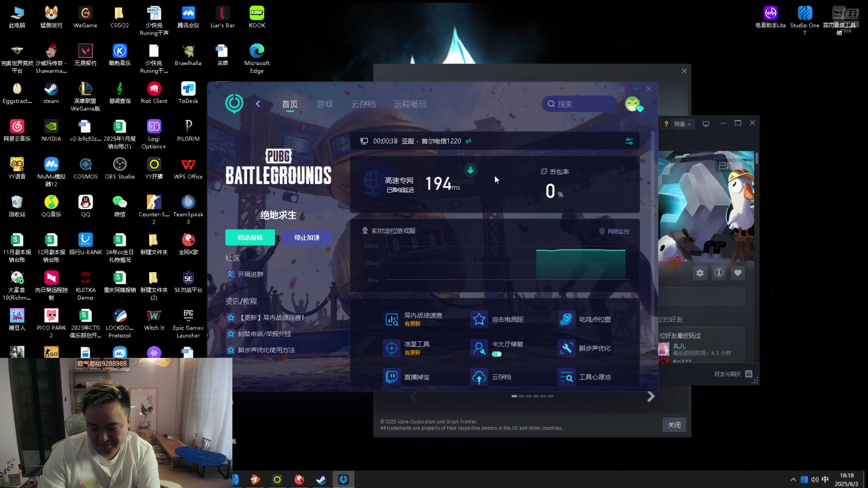Open the WeGame desktop icon
This screenshot has width=868, height=488.
[x=85, y=17]
